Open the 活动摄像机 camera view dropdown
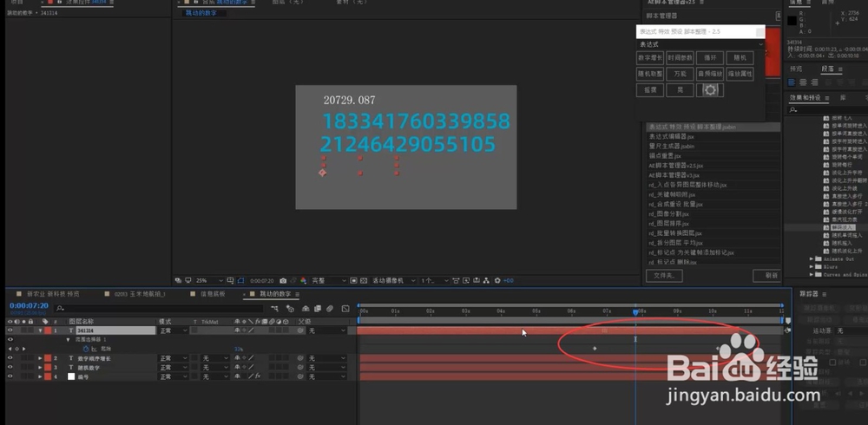Viewport: 868px width, 425px height. coord(393,280)
